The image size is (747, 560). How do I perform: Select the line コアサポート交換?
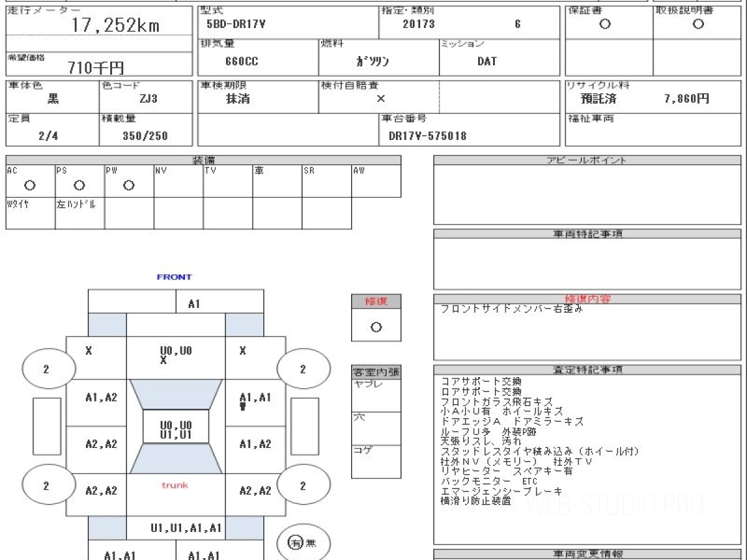click(x=481, y=381)
